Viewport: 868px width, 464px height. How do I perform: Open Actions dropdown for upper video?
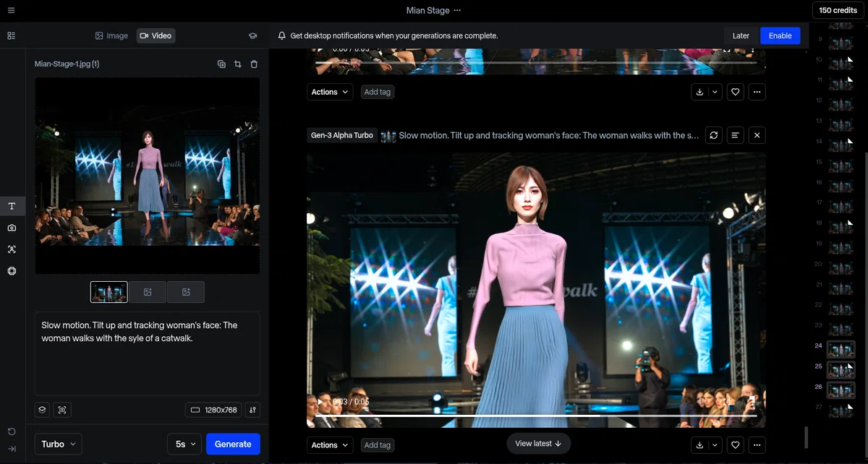pos(330,92)
